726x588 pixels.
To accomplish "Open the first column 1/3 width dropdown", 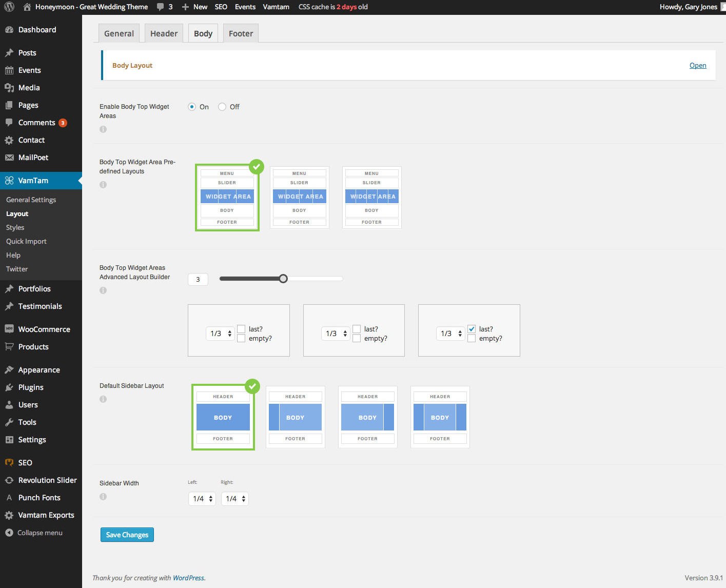I will coord(220,334).
